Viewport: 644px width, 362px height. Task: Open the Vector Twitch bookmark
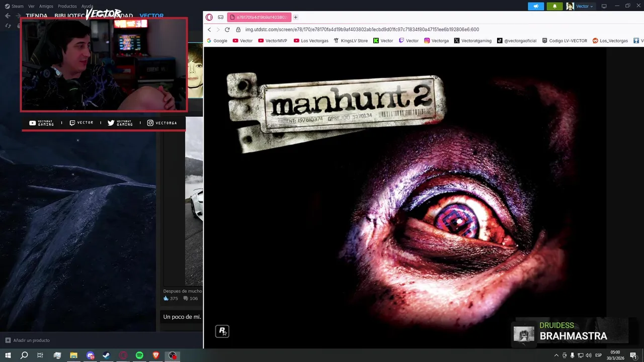coord(409,41)
